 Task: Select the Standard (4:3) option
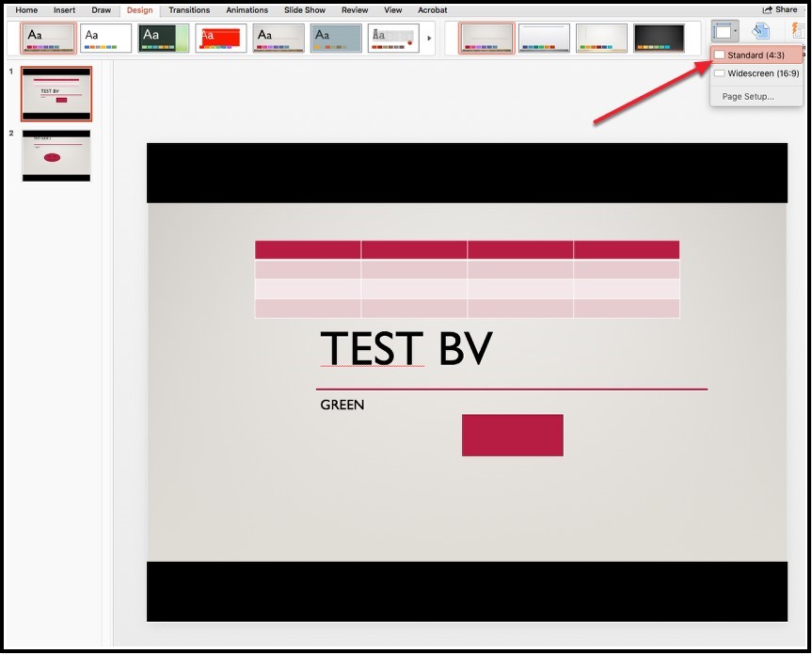click(x=756, y=54)
